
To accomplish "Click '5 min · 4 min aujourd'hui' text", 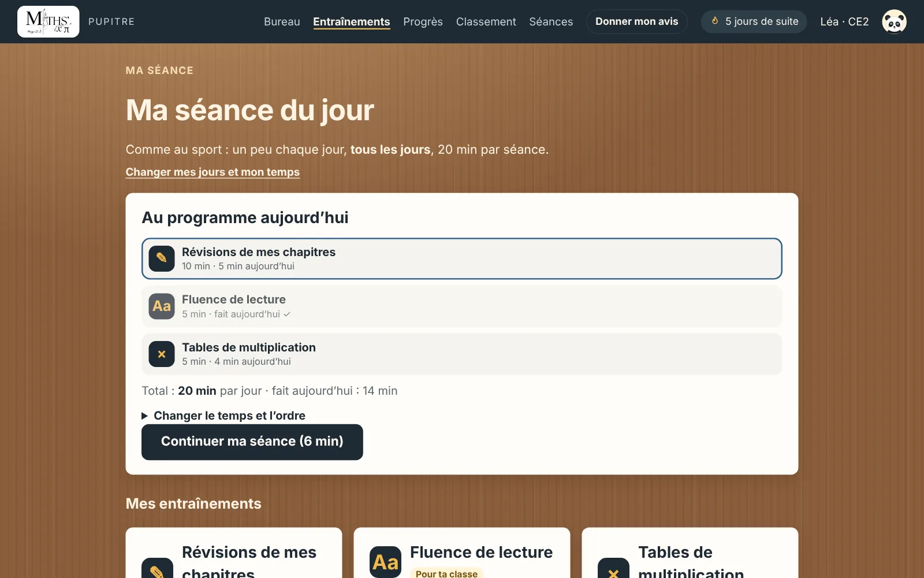I will point(236,361).
